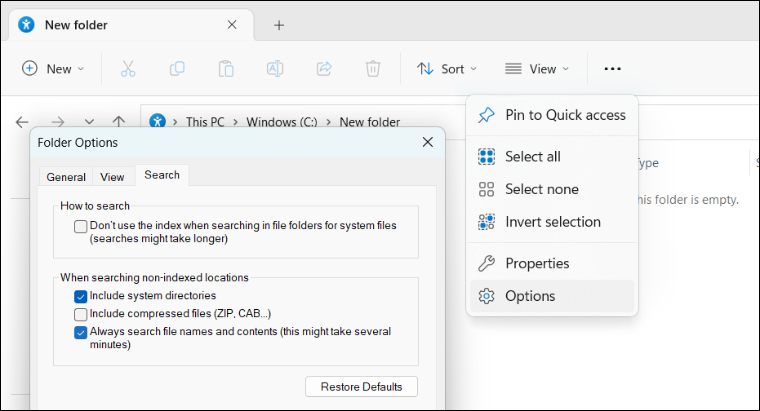Image resolution: width=760 pixels, height=411 pixels.
Task: Uncheck Always search file names and contents
Action: pyautogui.click(x=81, y=332)
